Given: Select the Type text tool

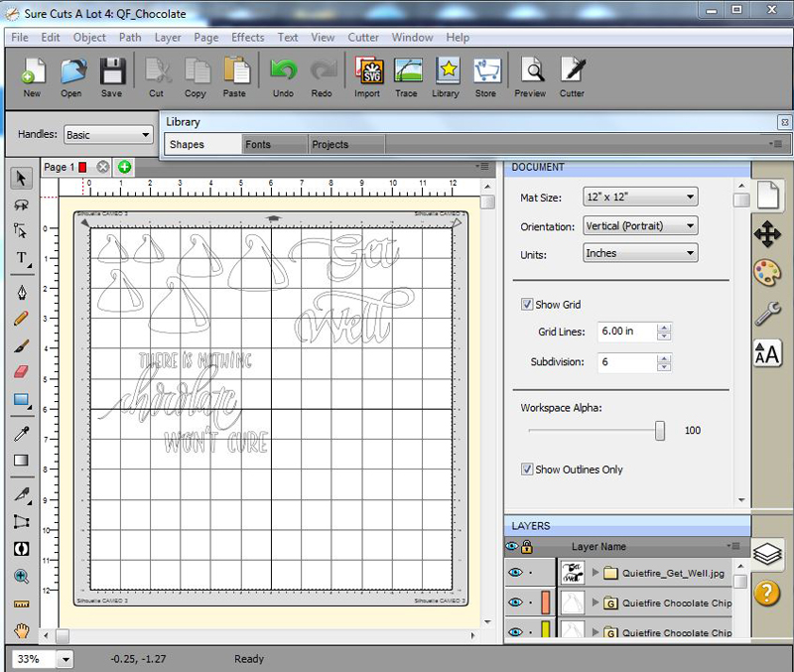Looking at the screenshot, I should coord(21,259).
